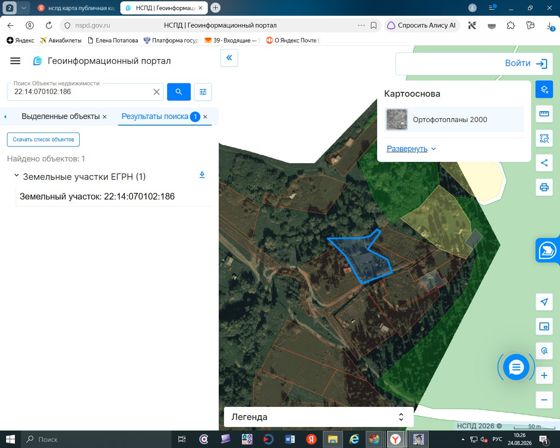The height and width of the screenshot is (448, 560).
Task: Select Ортофотопланы 2000 basemap thumbnail
Action: (x=397, y=119)
